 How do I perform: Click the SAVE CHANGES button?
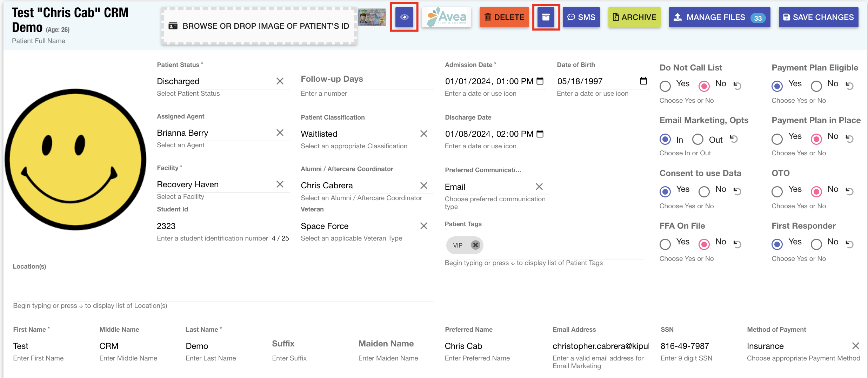point(818,17)
